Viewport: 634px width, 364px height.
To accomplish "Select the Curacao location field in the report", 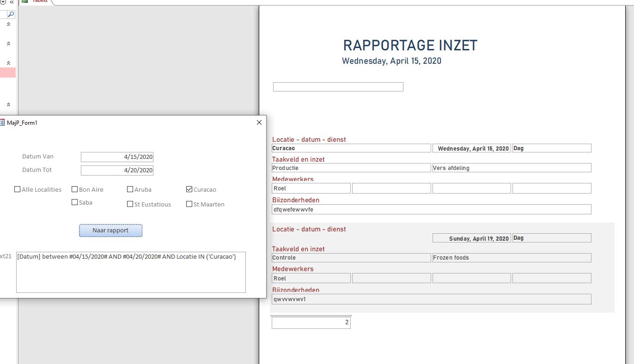I will 351,148.
